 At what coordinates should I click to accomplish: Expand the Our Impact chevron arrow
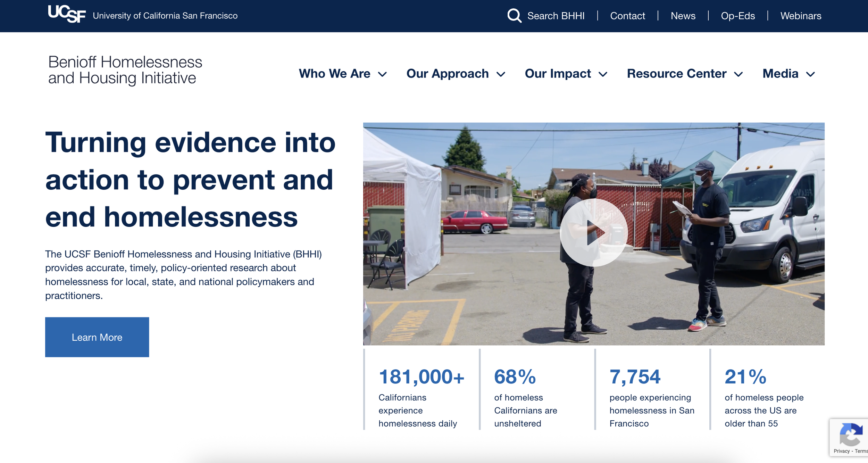tap(603, 74)
